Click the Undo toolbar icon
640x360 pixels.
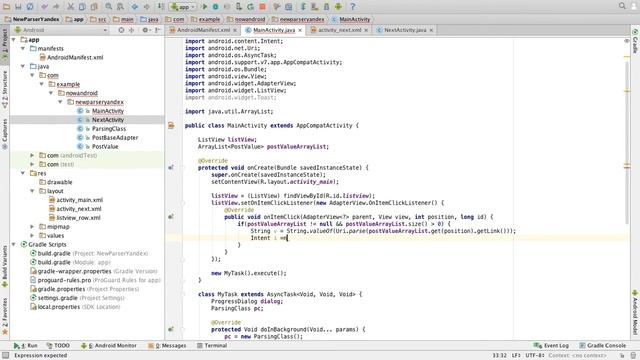pyautogui.click(x=44, y=7)
